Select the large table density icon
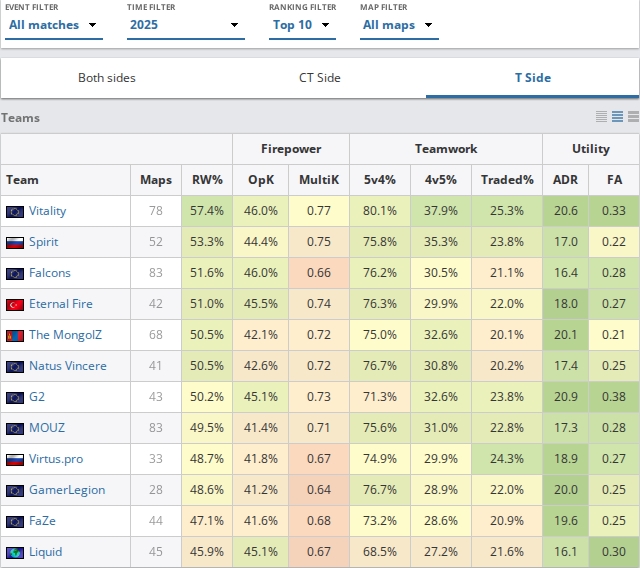This screenshot has height=568, width=640. 633,117
